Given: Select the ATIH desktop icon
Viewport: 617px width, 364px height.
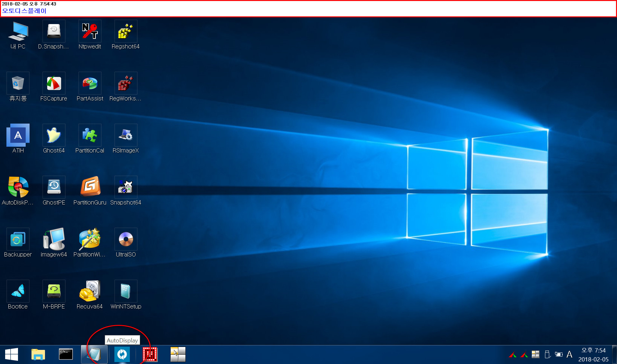Looking at the screenshot, I should click(18, 139).
